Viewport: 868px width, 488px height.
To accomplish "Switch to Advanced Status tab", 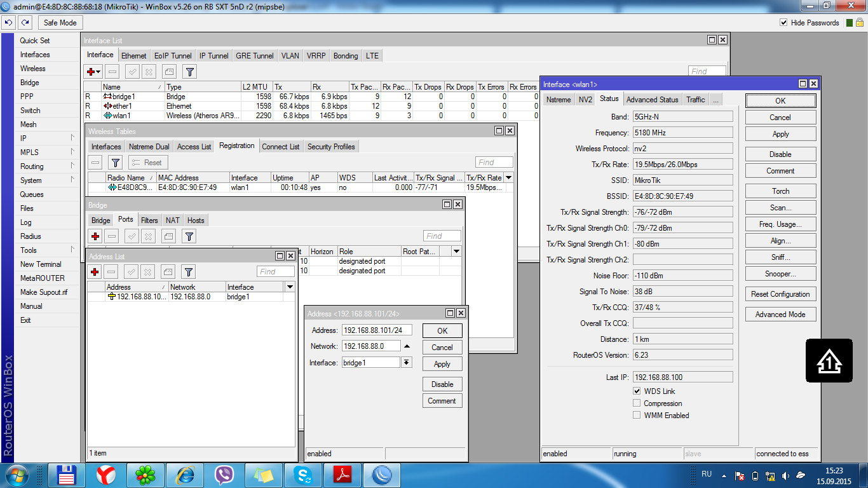I will pyautogui.click(x=652, y=100).
